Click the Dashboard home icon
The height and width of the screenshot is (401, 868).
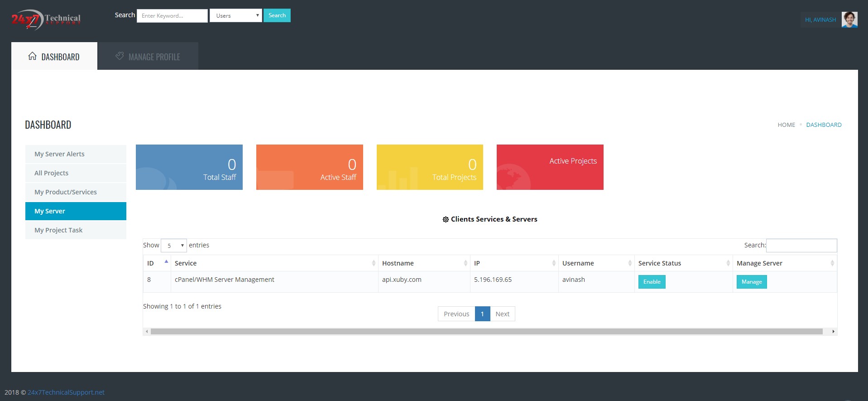coord(32,56)
